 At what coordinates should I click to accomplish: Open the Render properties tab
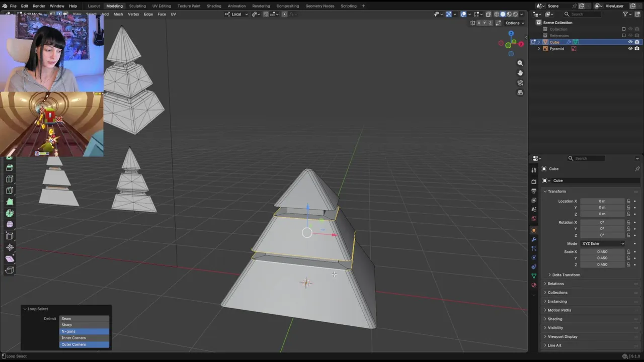pyautogui.click(x=534, y=181)
